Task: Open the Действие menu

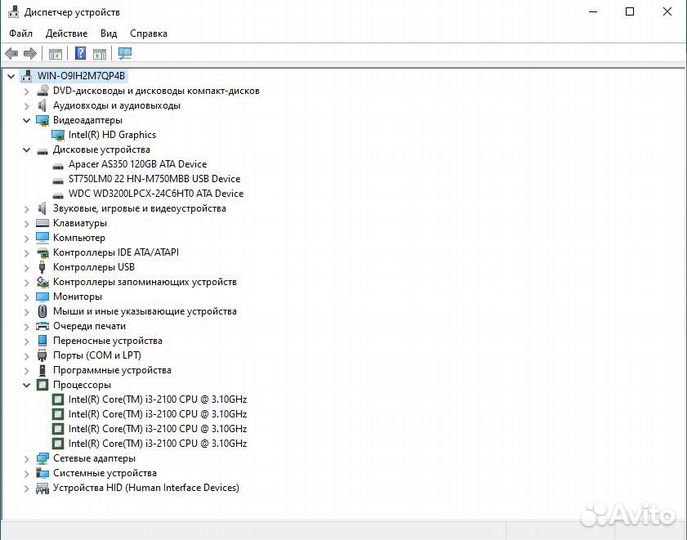Action: tap(67, 33)
